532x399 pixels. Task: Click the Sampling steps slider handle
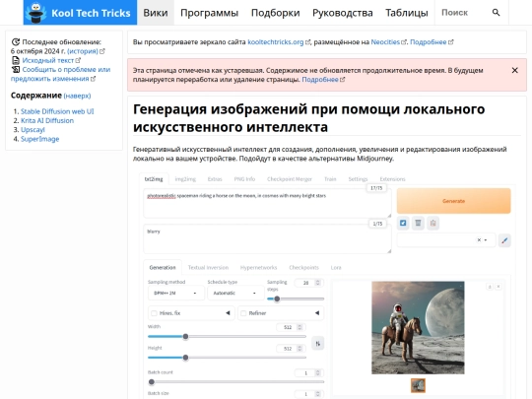[277, 299]
